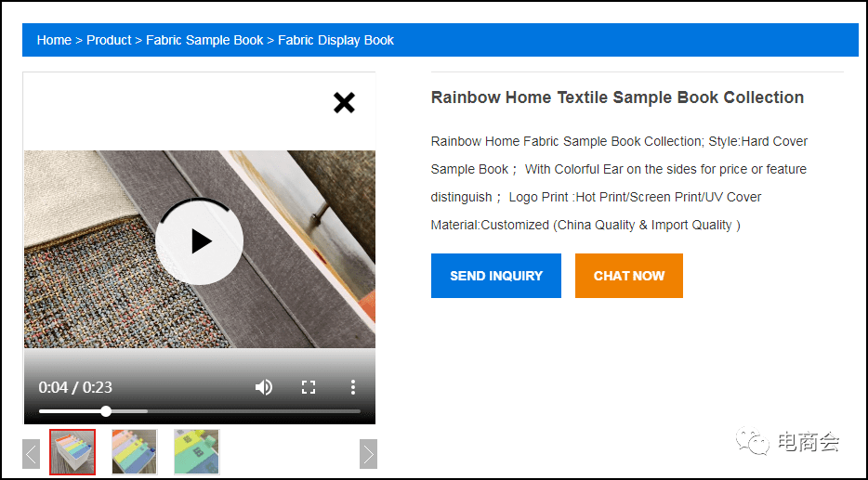The image size is (868, 480).
Task: Open Fabric Sample Book breadcrumb link
Action: (204, 40)
